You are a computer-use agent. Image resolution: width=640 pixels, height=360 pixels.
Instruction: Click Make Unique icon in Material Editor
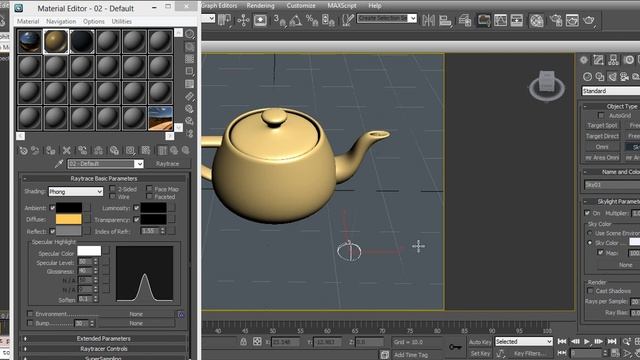(99, 151)
